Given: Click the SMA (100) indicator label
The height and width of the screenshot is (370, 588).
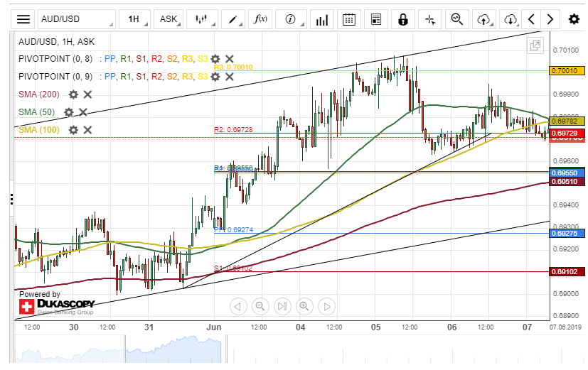Looking at the screenshot, I should point(38,129).
